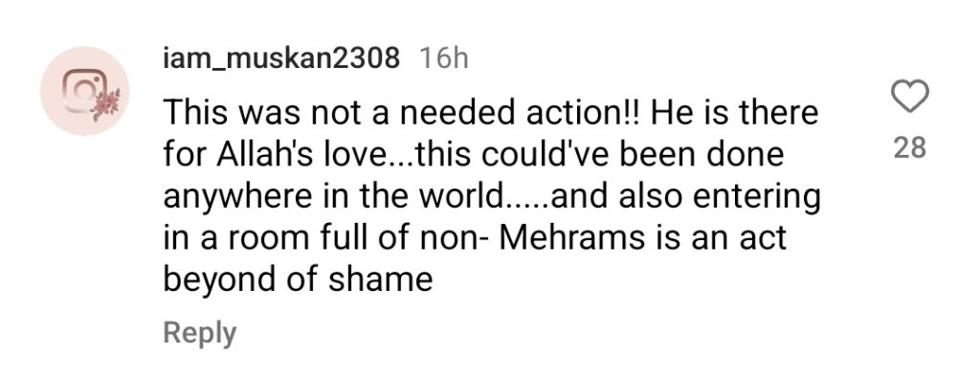Tap the number 28 below heart

909,148
